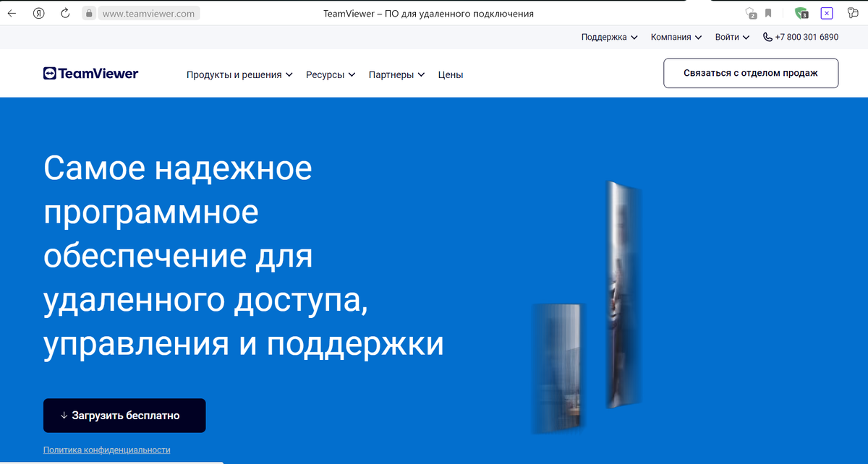Click the www.teamviewer.com address field
The image size is (868, 464).
[x=148, y=13]
